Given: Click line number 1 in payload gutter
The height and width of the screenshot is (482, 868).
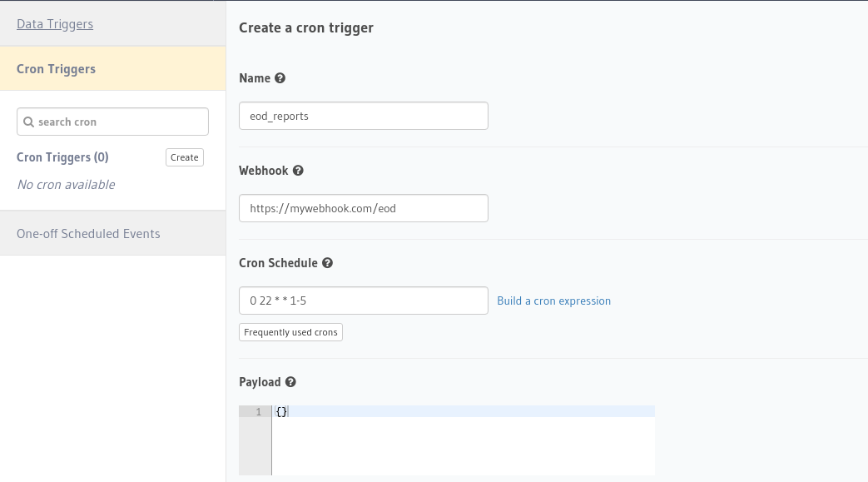Looking at the screenshot, I should tap(258, 411).
